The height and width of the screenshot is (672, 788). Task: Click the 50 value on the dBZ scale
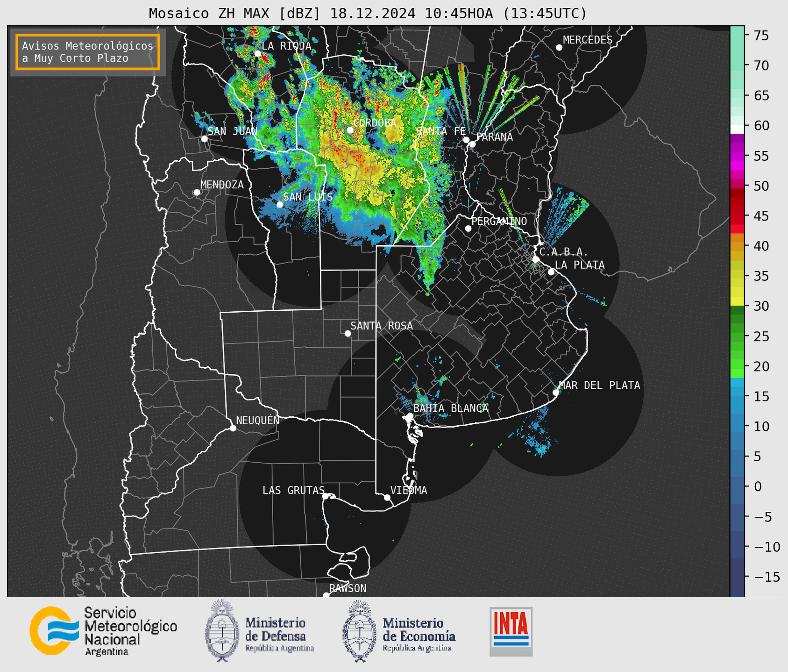tap(761, 186)
